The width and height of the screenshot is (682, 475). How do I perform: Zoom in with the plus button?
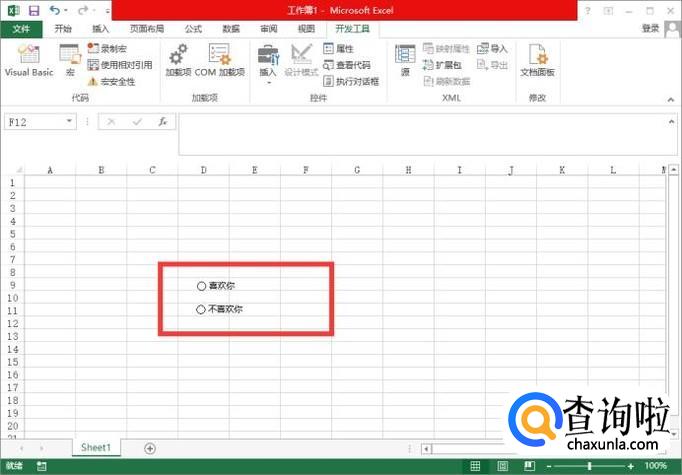(x=631, y=466)
